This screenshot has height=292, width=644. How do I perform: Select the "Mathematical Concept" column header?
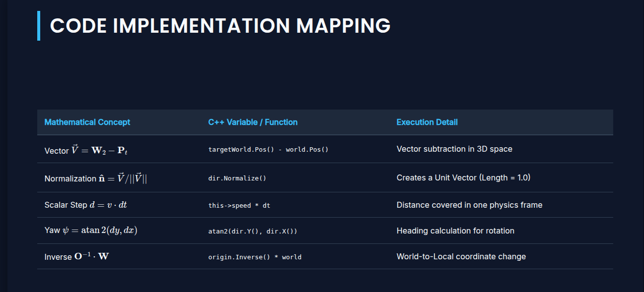coord(87,122)
